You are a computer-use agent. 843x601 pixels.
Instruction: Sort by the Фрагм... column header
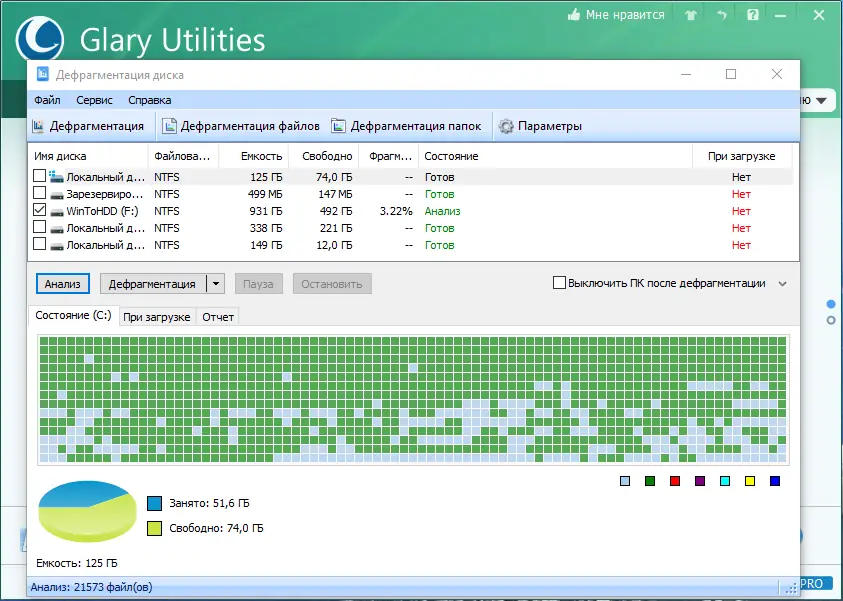click(x=391, y=156)
